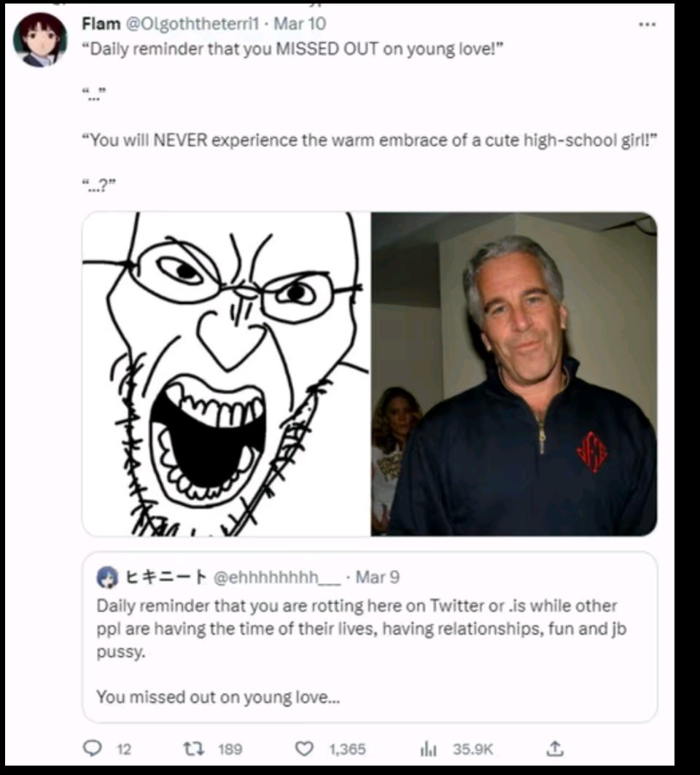This screenshot has width=700, height=775.
Task: Click the @Olgoththeterri1 handle
Action: tap(192, 23)
